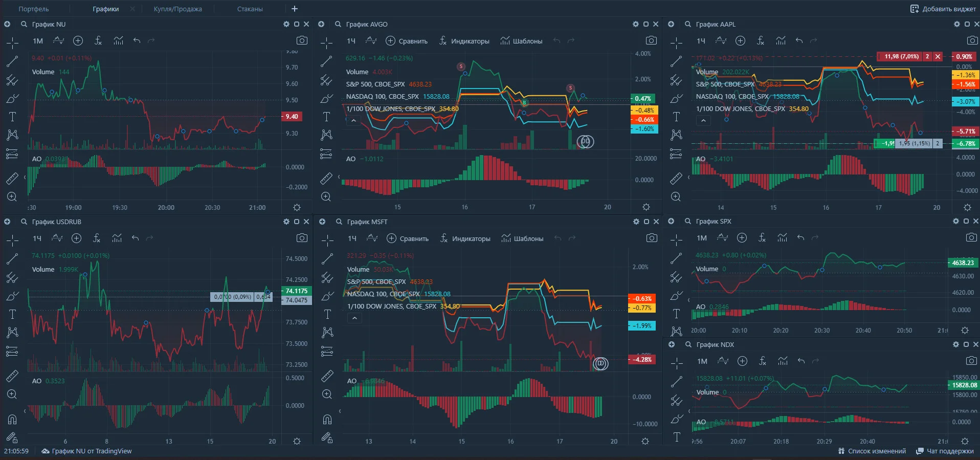980x460 pixels.
Task: Undo the last action in the NU chart
Action: [x=137, y=40]
